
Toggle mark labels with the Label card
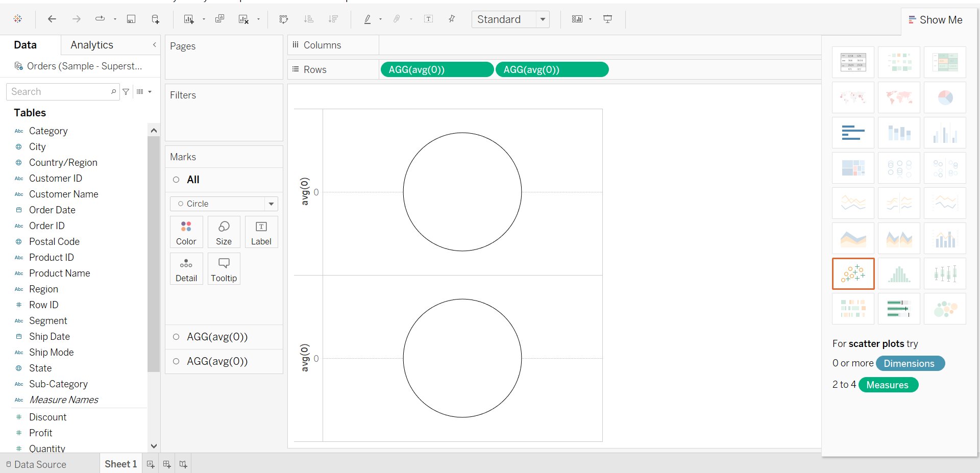(261, 232)
